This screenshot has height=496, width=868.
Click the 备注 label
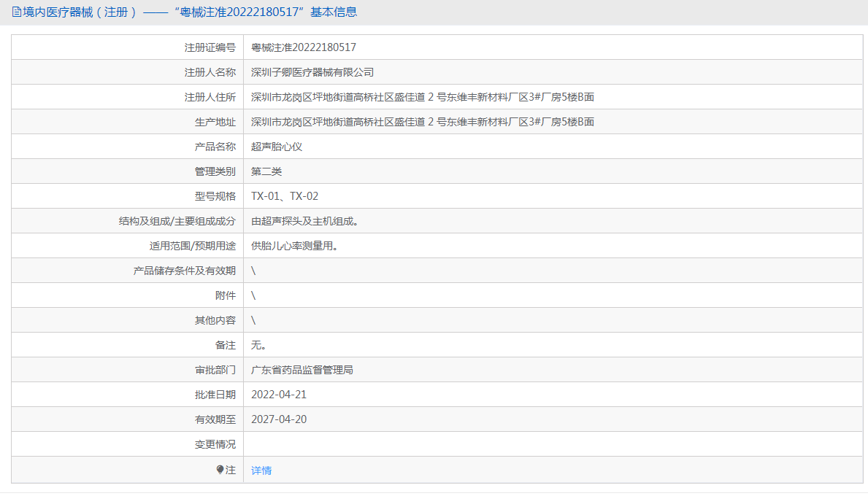point(226,345)
